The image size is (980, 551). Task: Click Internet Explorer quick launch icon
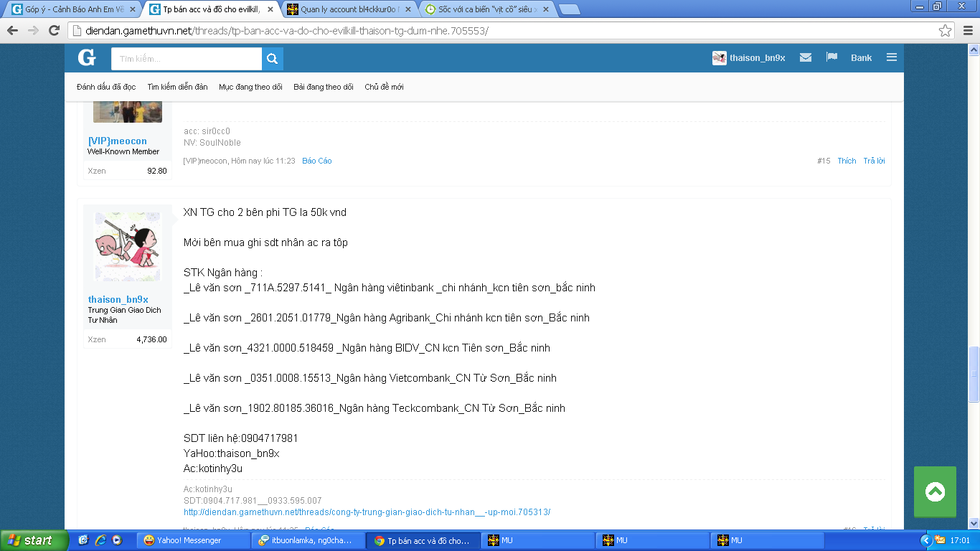(x=100, y=540)
